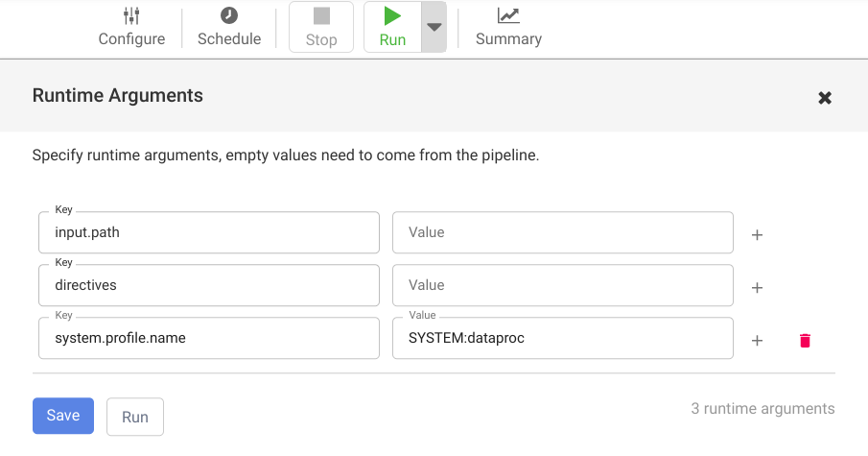
Task: Click the green Run play icon
Action: [392, 15]
